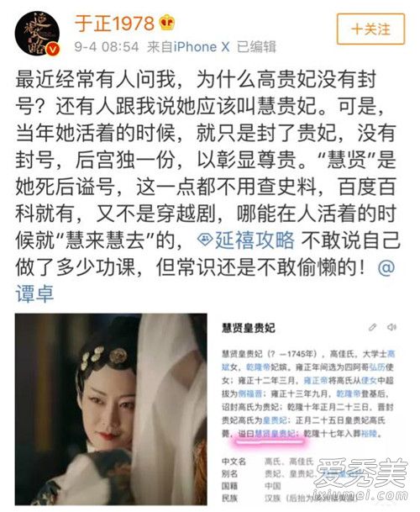The height and width of the screenshot is (512, 420).
Task: Tap the post timestamp 9-4 08:54
Action: coord(107,47)
